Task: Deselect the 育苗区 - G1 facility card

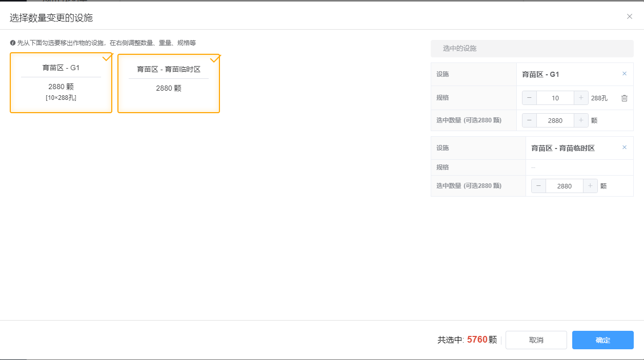Action: point(61,82)
